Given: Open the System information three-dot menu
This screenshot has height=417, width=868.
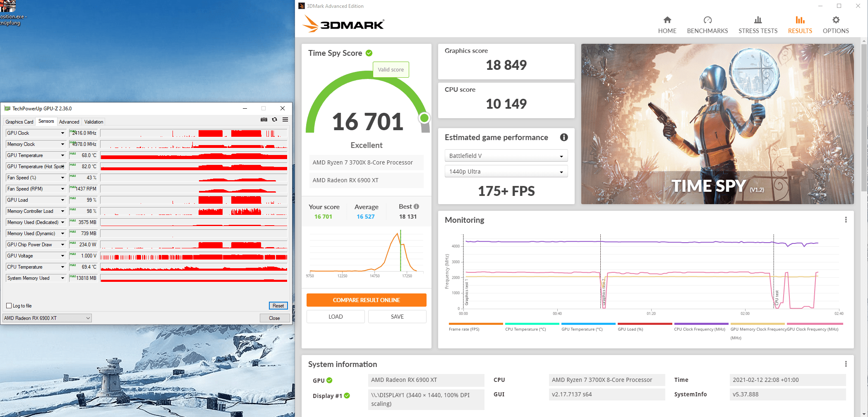Looking at the screenshot, I should [846, 364].
